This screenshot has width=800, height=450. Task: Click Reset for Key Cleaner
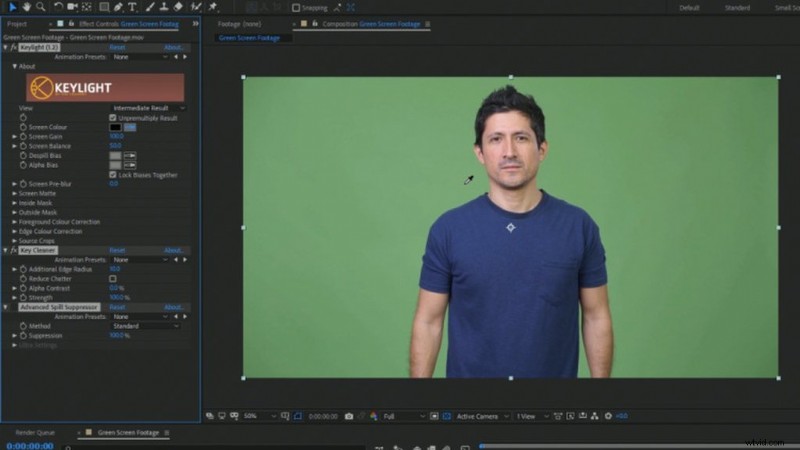click(x=117, y=251)
